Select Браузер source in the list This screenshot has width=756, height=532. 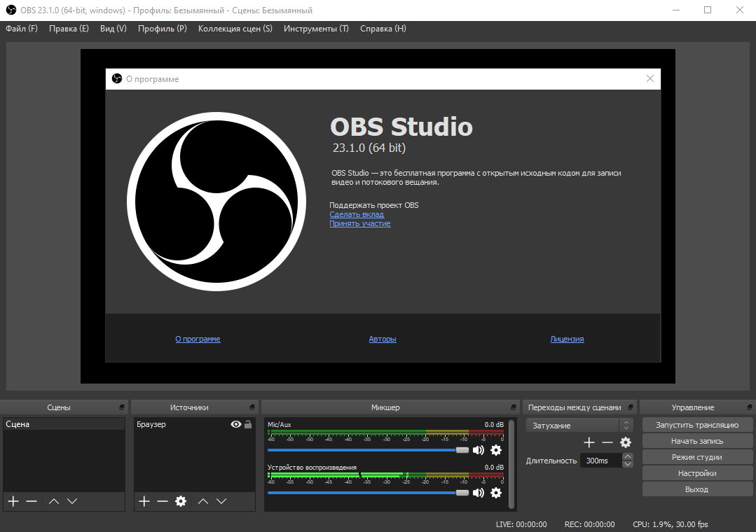pos(194,424)
